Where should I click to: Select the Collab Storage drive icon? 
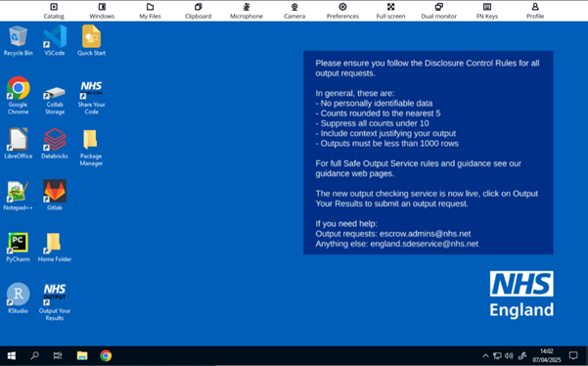click(x=55, y=99)
